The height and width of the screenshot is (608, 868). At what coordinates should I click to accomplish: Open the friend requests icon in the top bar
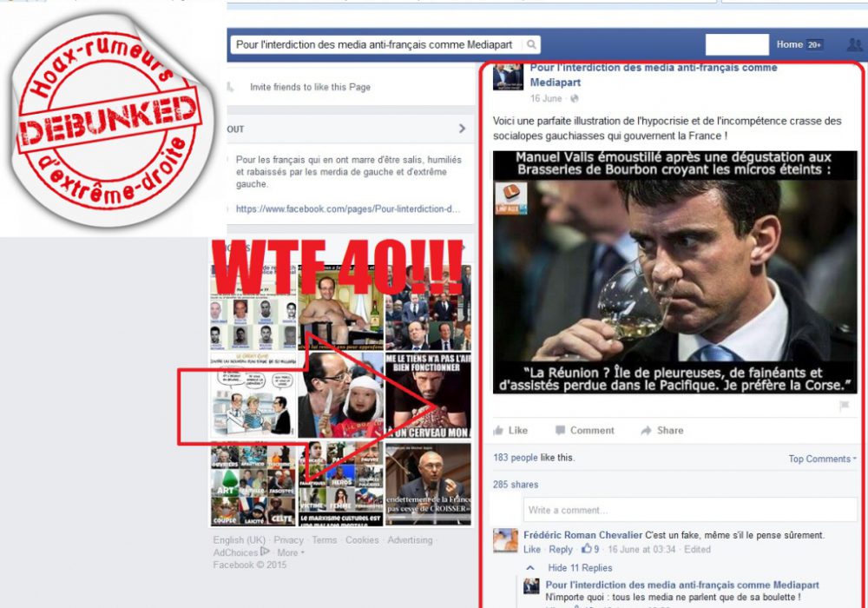[855, 44]
